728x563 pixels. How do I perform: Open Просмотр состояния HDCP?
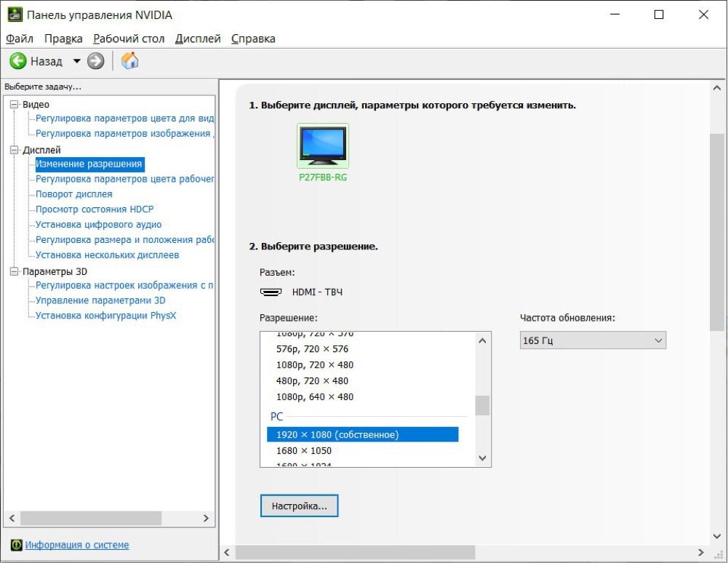[95, 209]
